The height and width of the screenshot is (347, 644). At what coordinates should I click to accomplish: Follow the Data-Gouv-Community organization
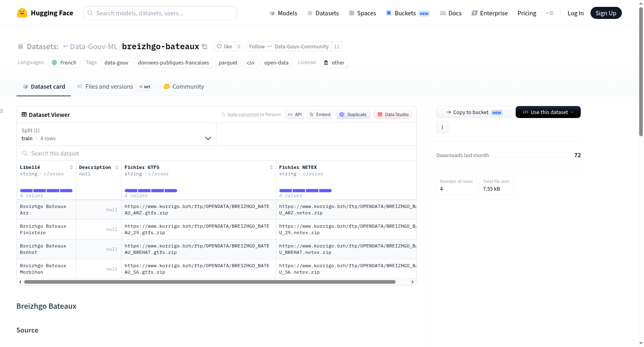coord(289,46)
